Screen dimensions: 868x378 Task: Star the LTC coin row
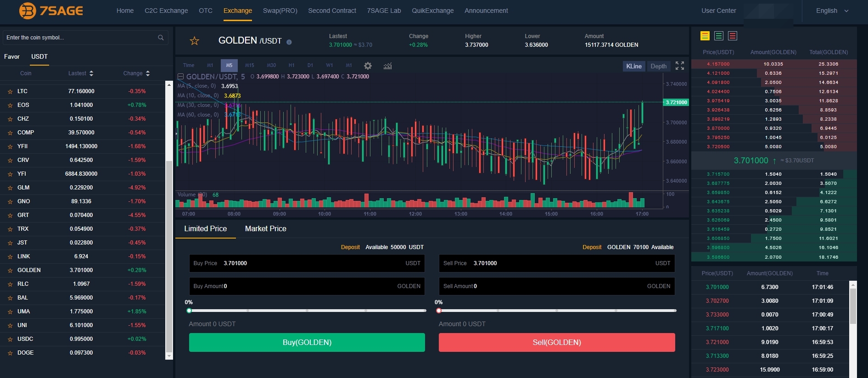(10, 92)
